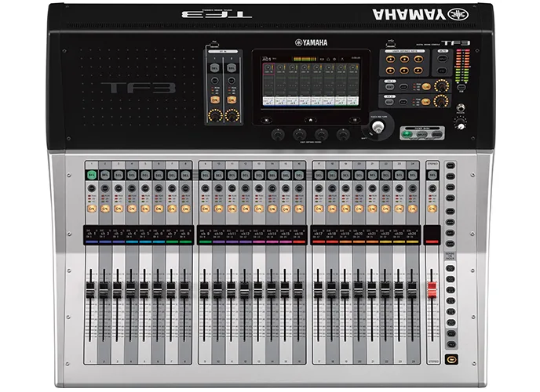Click User Defined Knob D under the touchscreen
The height and width of the screenshot is (392, 540).
pyautogui.click(x=343, y=135)
